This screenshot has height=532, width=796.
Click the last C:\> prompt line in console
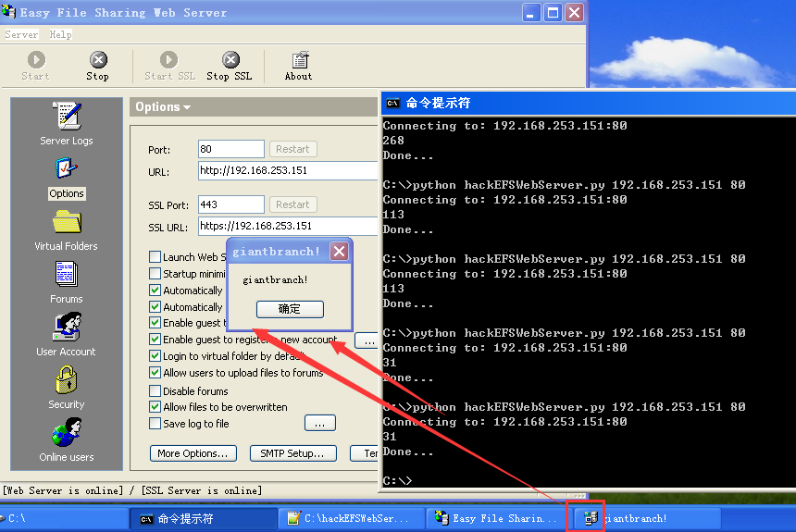coord(397,480)
